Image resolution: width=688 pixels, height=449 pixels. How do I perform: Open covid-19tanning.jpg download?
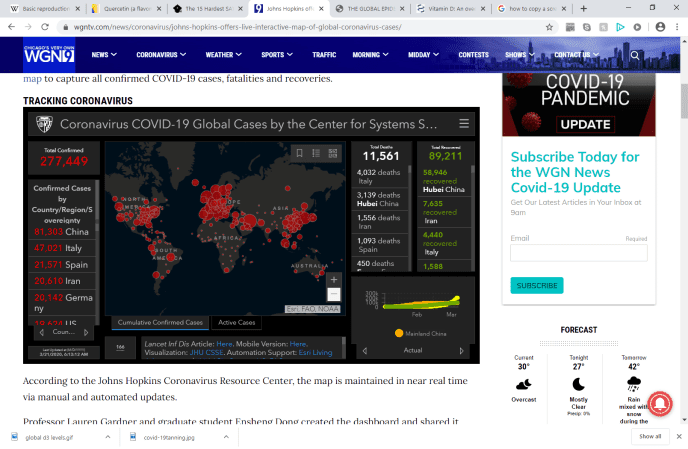click(x=169, y=437)
